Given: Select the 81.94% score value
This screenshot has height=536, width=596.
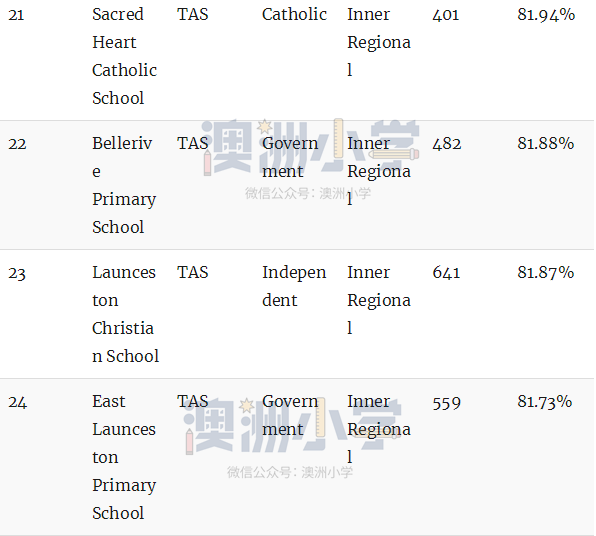Looking at the screenshot, I should (546, 15).
